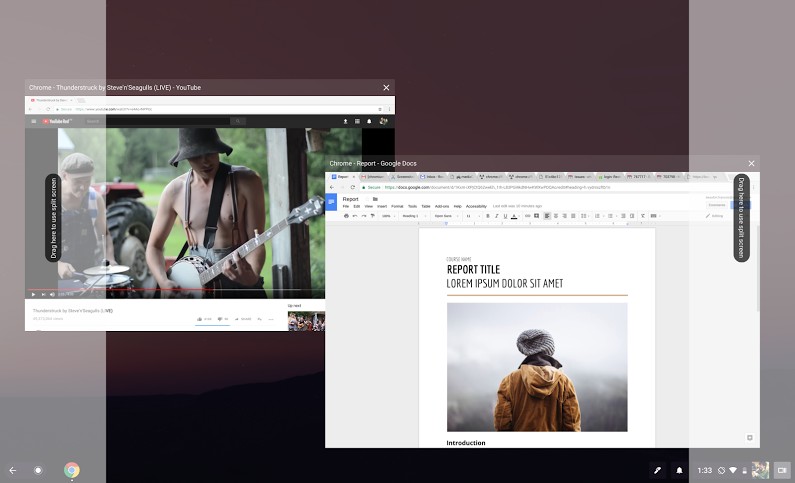The width and height of the screenshot is (795, 483).
Task: Click the Docs print icon
Action: 346,216
